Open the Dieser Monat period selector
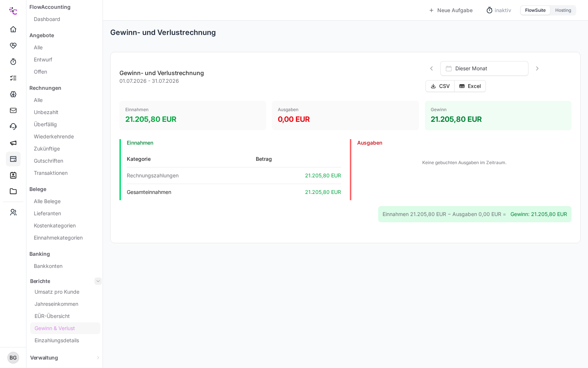This screenshot has height=368, width=588. tap(484, 68)
